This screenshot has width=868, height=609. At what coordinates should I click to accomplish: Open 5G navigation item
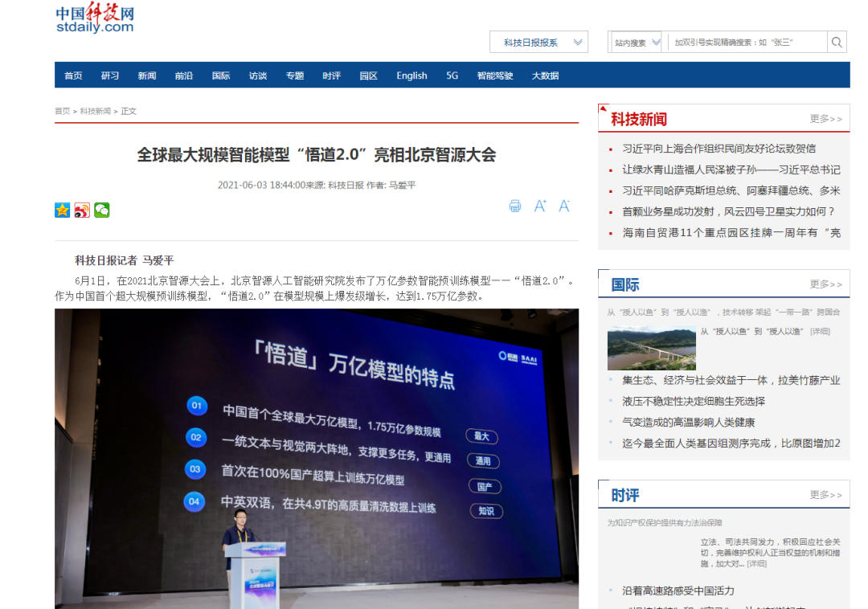(x=452, y=76)
